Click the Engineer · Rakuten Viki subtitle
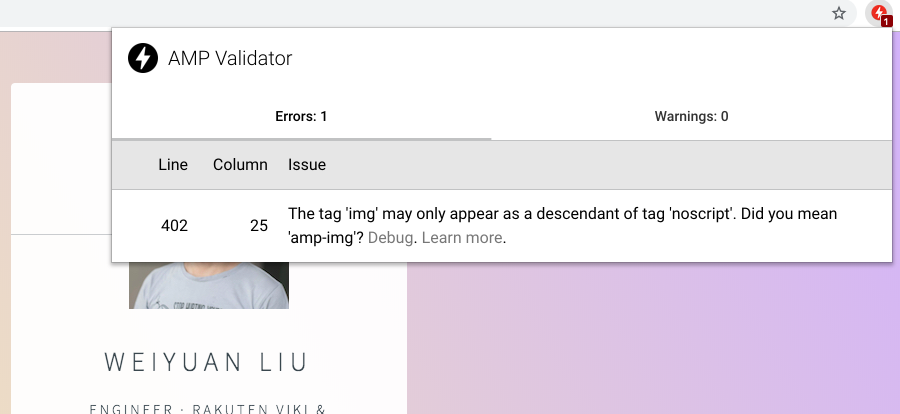Image resolution: width=900 pixels, height=414 pixels. pos(209,407)
